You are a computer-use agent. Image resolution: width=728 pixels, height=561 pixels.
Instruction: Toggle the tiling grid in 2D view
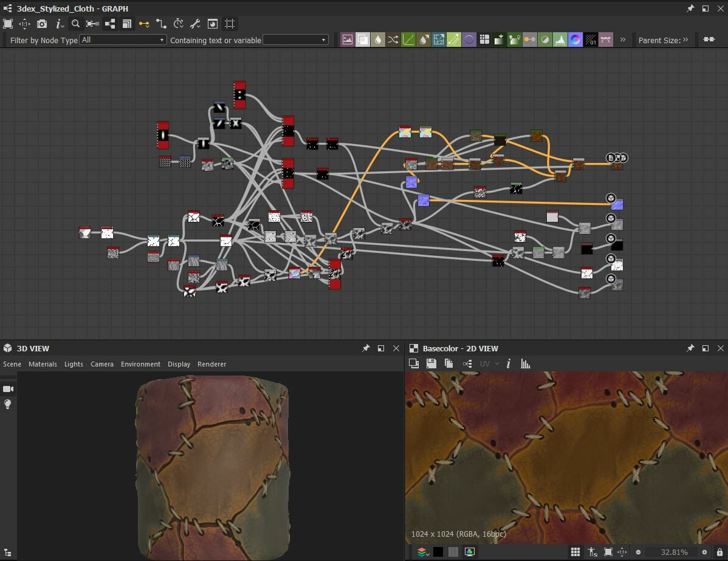point(575,552)
